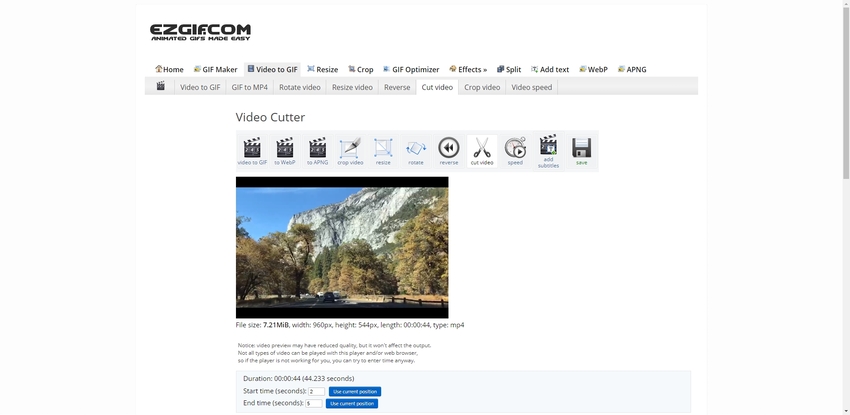Choose the crop video tool icon
The width and height of the screenshot is (850, 415).
pos(350,150)
